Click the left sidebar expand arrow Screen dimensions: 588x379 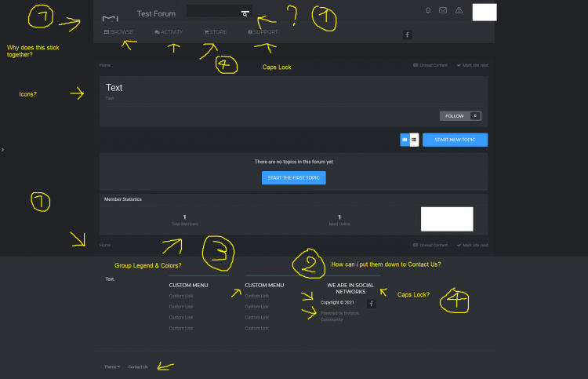click(3, 149)
